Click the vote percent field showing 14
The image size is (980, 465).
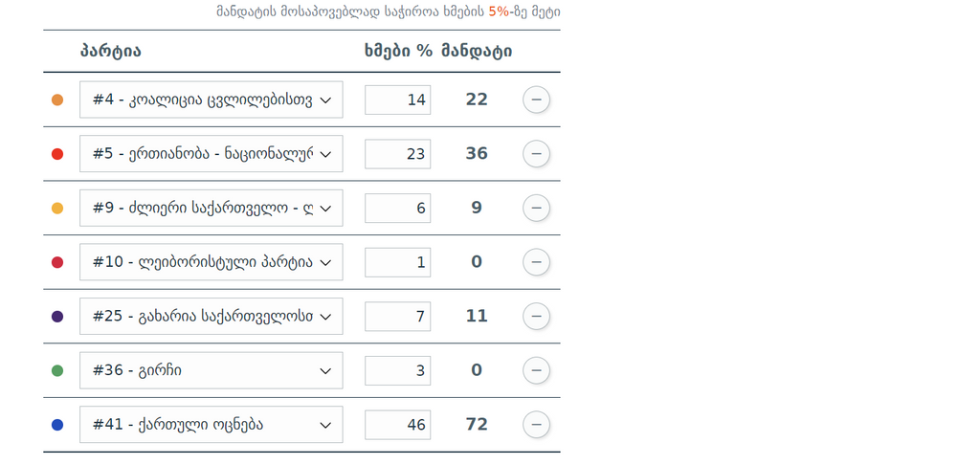click(x=397, y=100)
